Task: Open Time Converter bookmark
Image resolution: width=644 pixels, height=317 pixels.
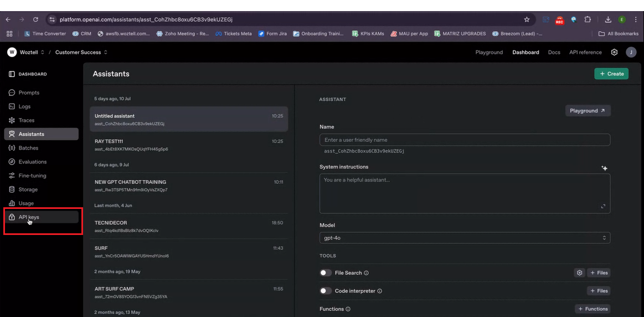Action: coord(46,34)
